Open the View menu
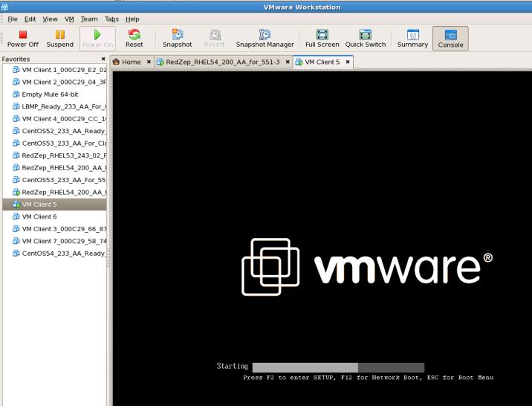The width and height of the screenshot is (532, 406). click(x=50, y=19)
